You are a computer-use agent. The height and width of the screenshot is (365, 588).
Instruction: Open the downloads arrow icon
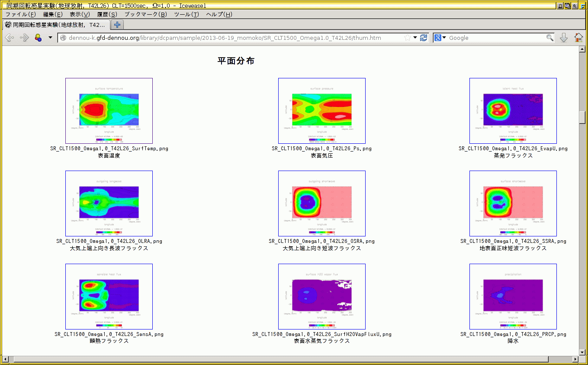click(563, 38)
